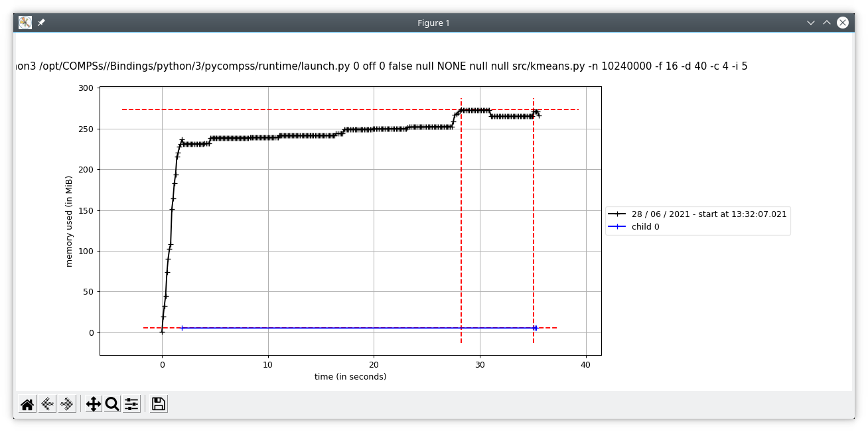Open the Configure subplots dialog
The width and height of the screenshot is (868, 432).
pos(131,404)
